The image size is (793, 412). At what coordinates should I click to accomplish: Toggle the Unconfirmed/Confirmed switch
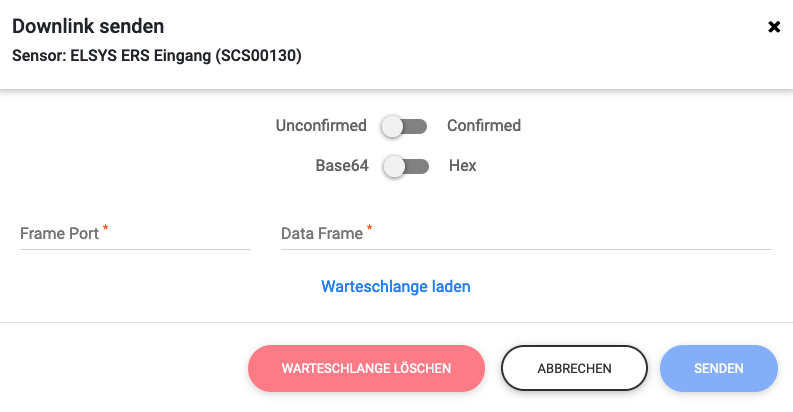(405, 126)
